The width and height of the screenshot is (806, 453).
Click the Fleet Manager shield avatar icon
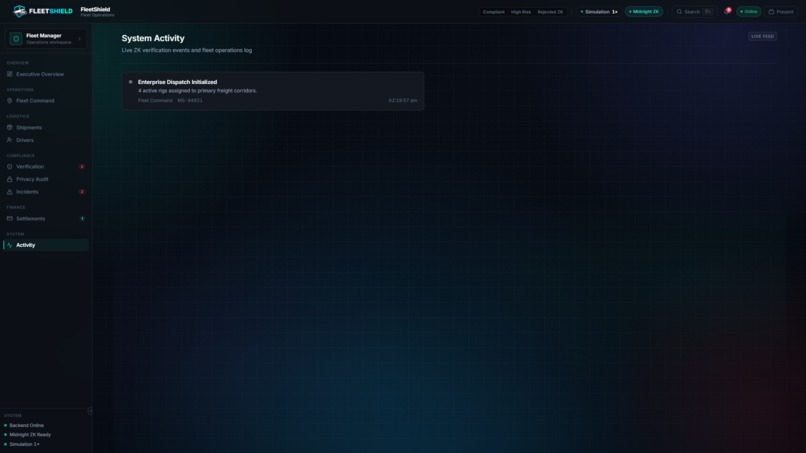16,39
